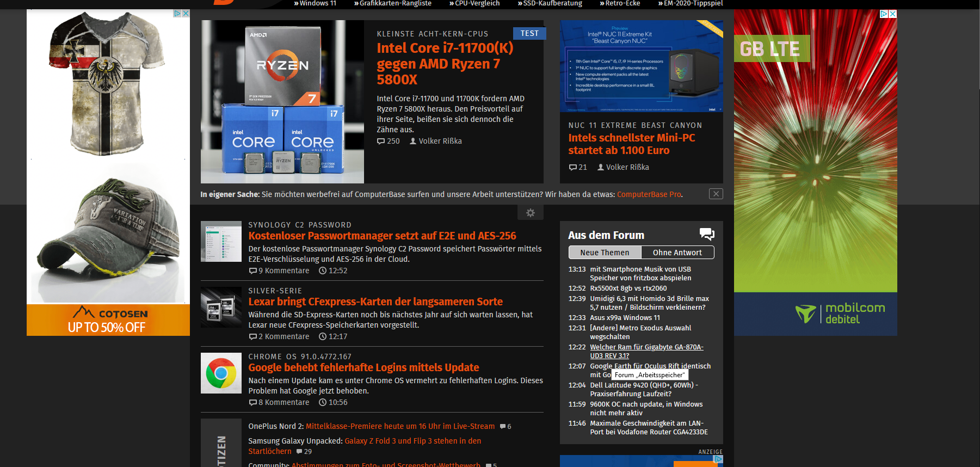Open thread Umidigi 6,3 mit Homido 3d
Viewport: 980px width, 467px height.
pos(649,303)
